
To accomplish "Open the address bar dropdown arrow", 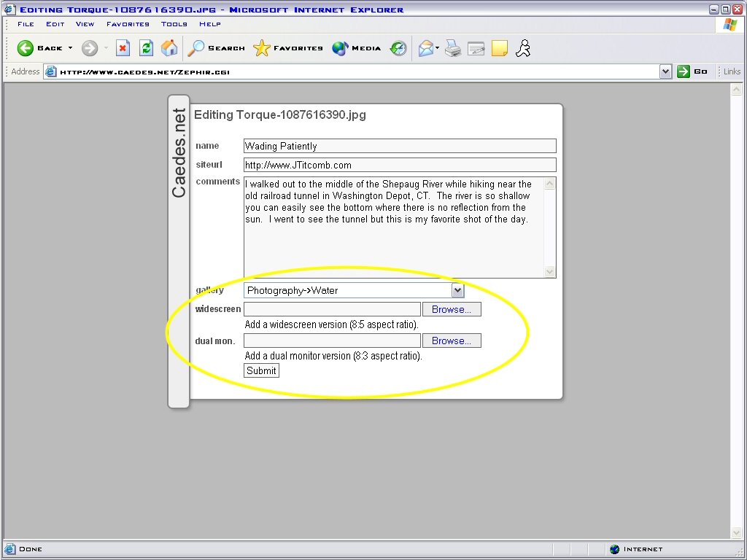I will pos(665,71).
